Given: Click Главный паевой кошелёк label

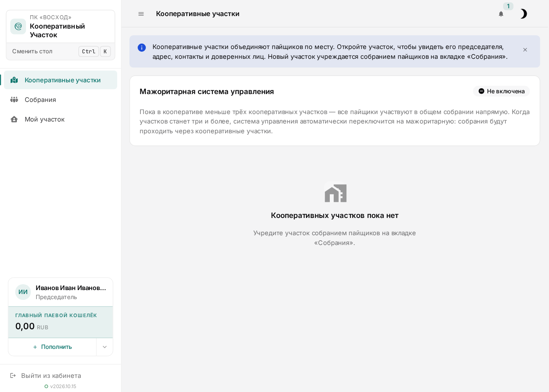Looking at the screenshot, I should tap(56, 316).
